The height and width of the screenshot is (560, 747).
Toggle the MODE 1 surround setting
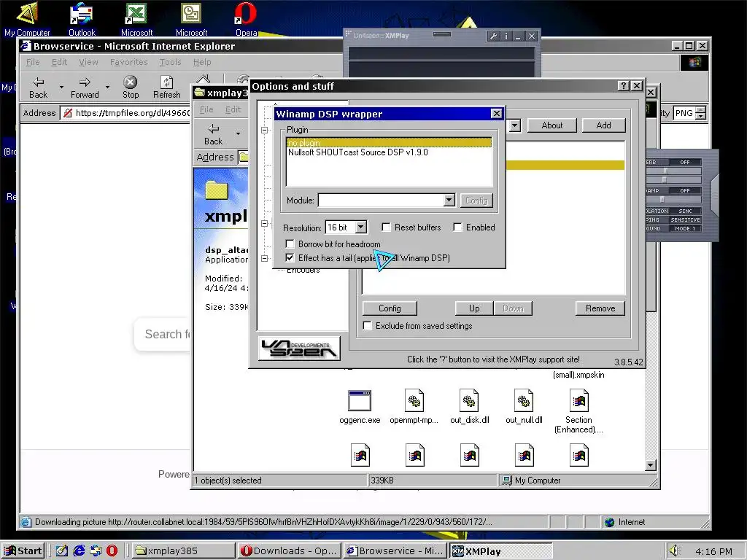pos(685,228)
